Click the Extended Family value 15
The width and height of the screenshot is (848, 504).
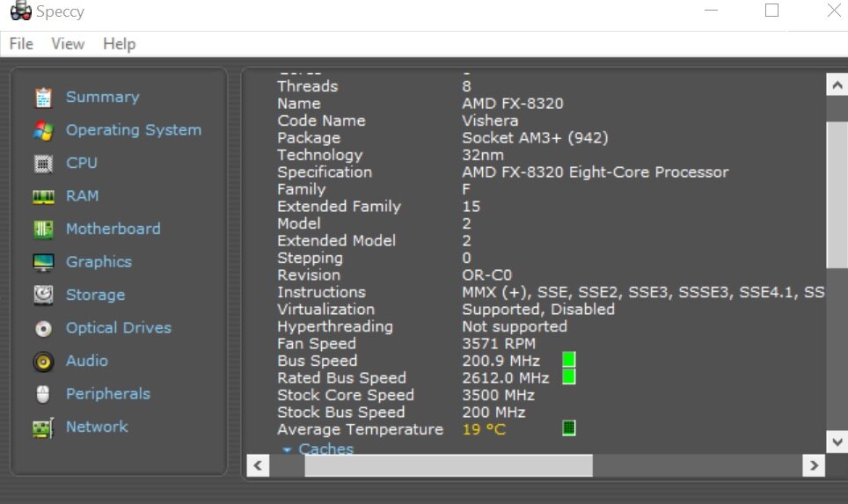tap(471, 207)
